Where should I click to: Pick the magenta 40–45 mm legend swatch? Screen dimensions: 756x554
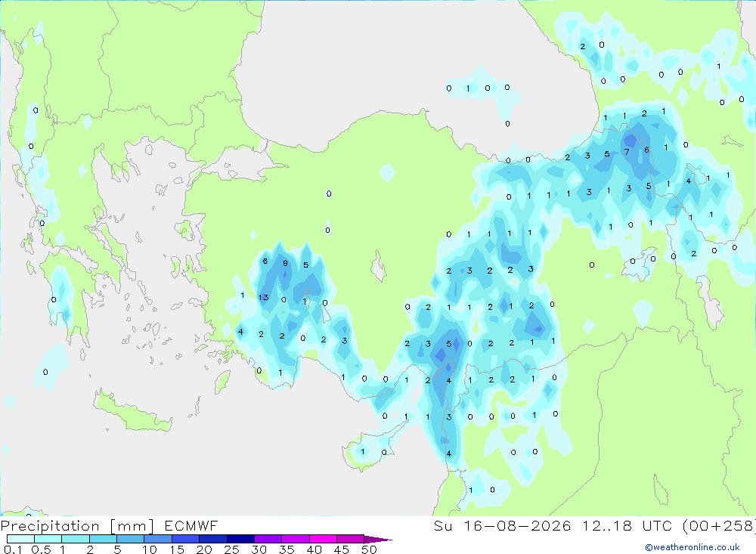coord(323,539)
